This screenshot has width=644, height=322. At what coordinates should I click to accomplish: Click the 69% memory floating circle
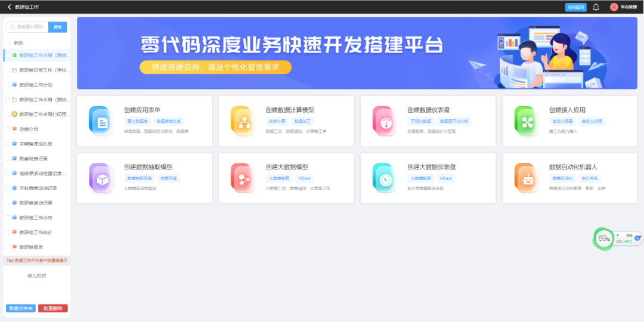coord(603,238)
